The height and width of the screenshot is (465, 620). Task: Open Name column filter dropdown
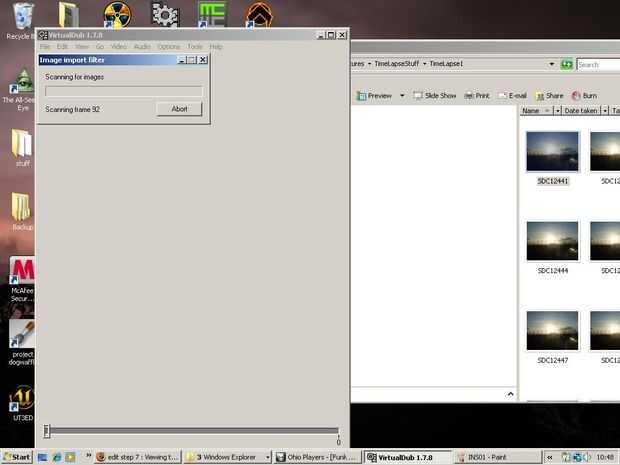pos(558,111)
